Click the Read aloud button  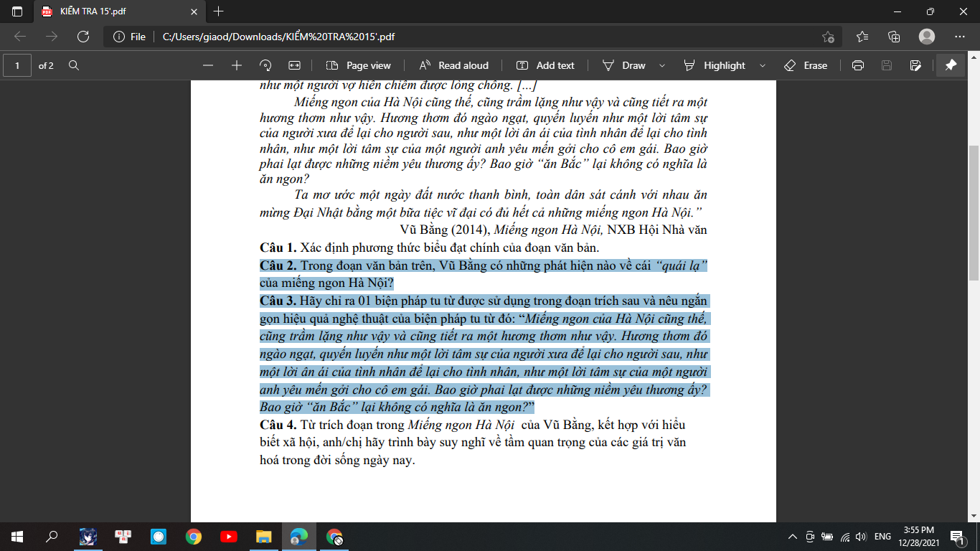(x=454, y=65)
